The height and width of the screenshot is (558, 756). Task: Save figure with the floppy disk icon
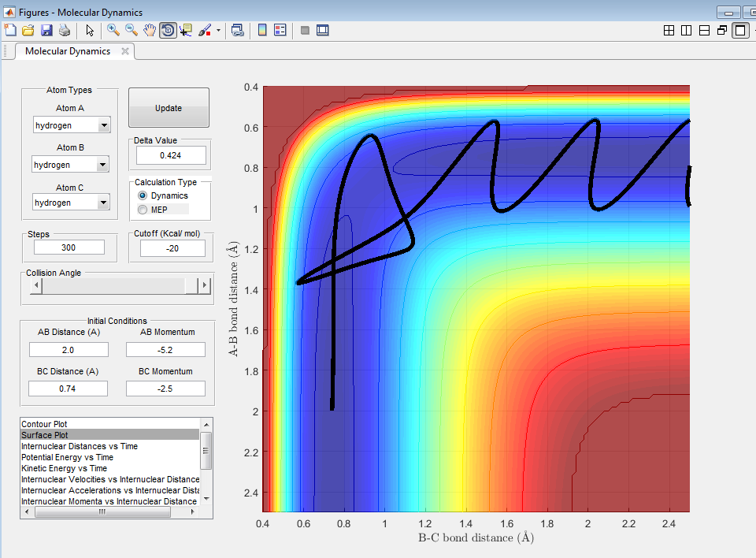pyautogui.click(x=46, y=31)
